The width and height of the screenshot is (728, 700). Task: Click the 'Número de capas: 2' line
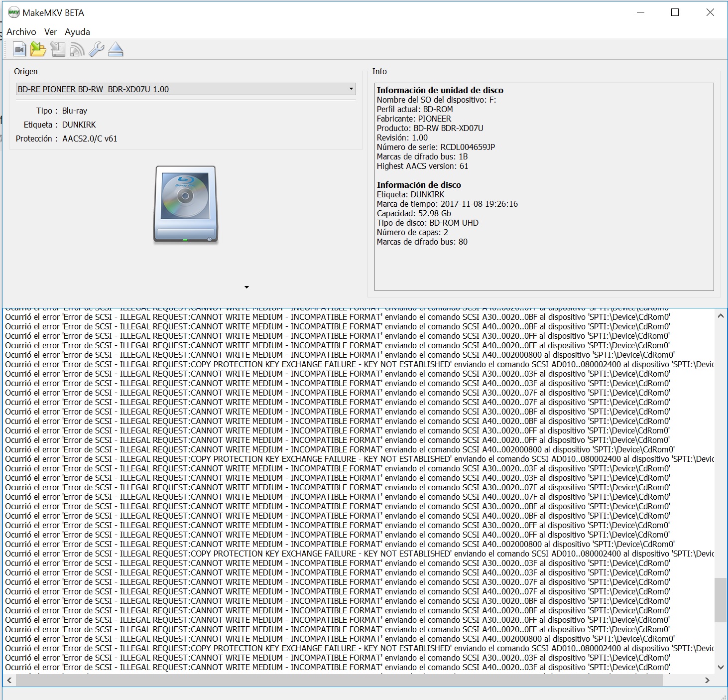(412, 232)
